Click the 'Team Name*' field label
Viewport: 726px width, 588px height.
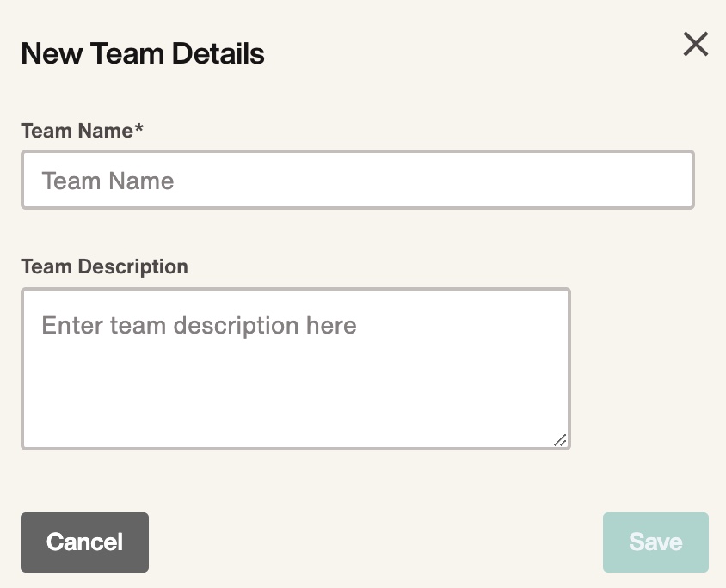82,131
